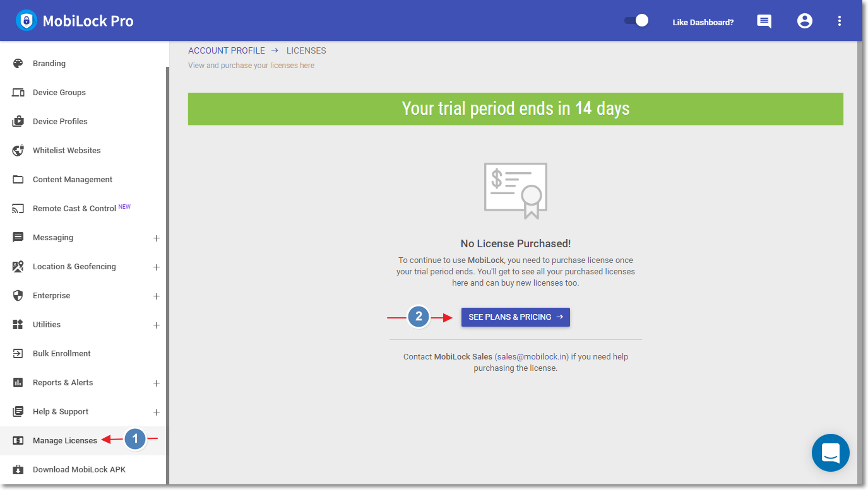The height and width of the screenshot is (490, 868).
Task: Click the sidebar vertical scrollbar
Action: (167, 276)
